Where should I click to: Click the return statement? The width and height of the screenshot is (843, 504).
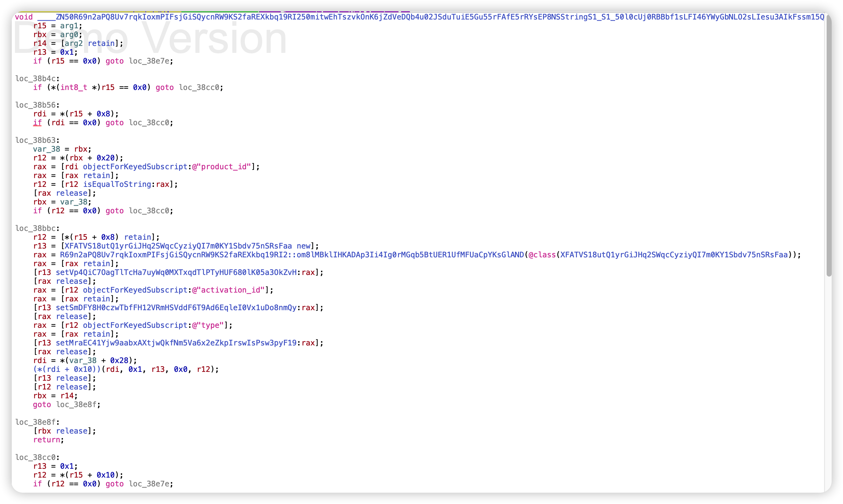(x=47, y=440)
